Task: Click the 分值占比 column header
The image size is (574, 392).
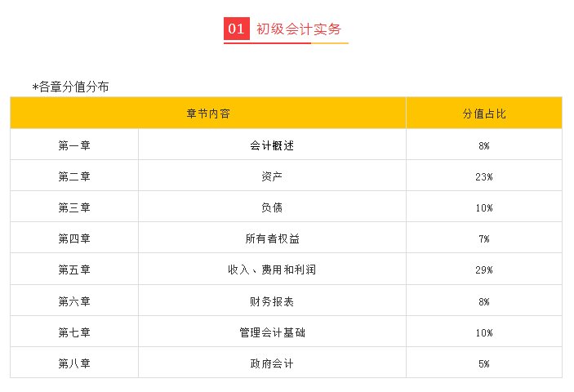Action: click(x=484, y=114)
